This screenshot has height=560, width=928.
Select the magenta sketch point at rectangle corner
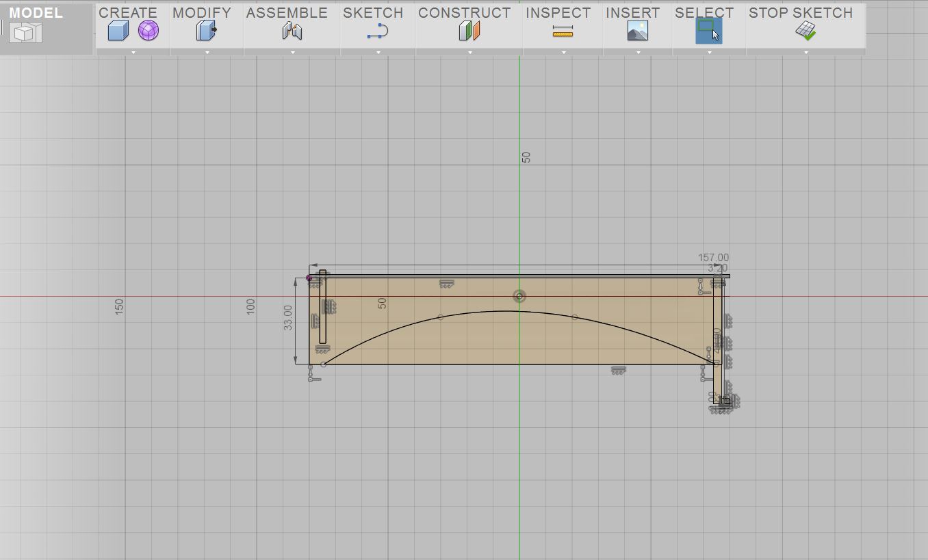[309, 278]
